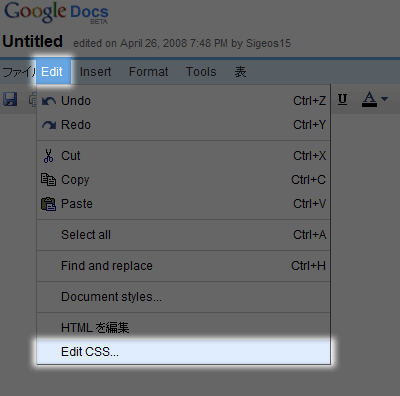Click the scissors Cut icon
The image size is (400, 396).
[48, 156]
